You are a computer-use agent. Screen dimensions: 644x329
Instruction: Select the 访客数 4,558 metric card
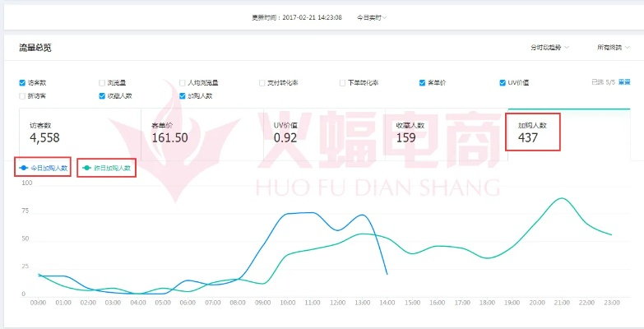tap(79, 132)
